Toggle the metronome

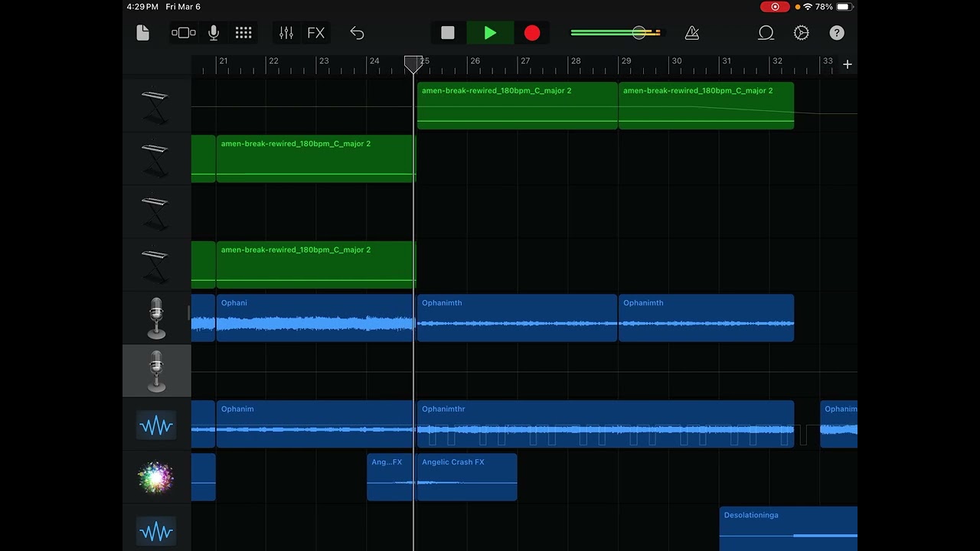click(692, 33)
